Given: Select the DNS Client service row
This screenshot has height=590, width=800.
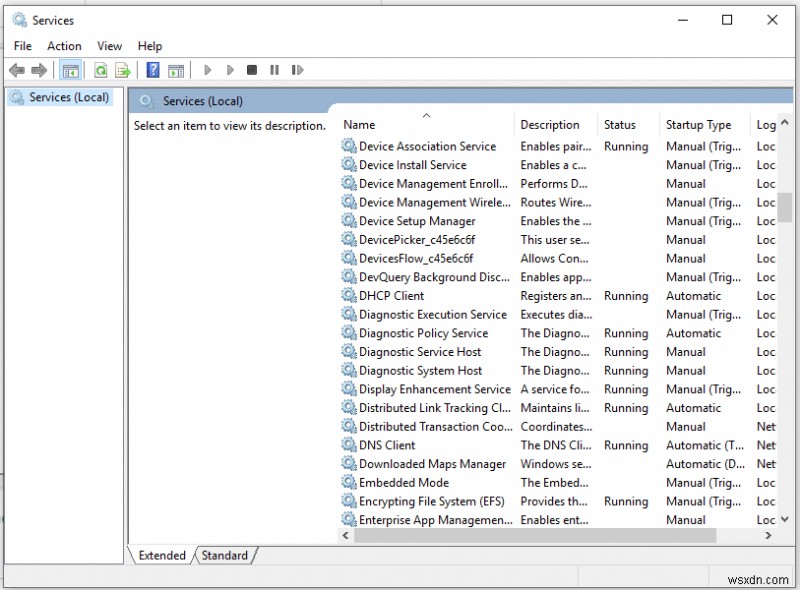Looking at the screenshot, I should tap(387, 445).
